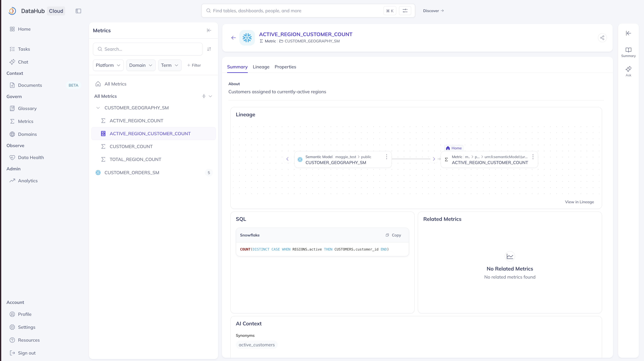Open Analytics in sidebar
This screenshot has height=361, width=644.
28,181
